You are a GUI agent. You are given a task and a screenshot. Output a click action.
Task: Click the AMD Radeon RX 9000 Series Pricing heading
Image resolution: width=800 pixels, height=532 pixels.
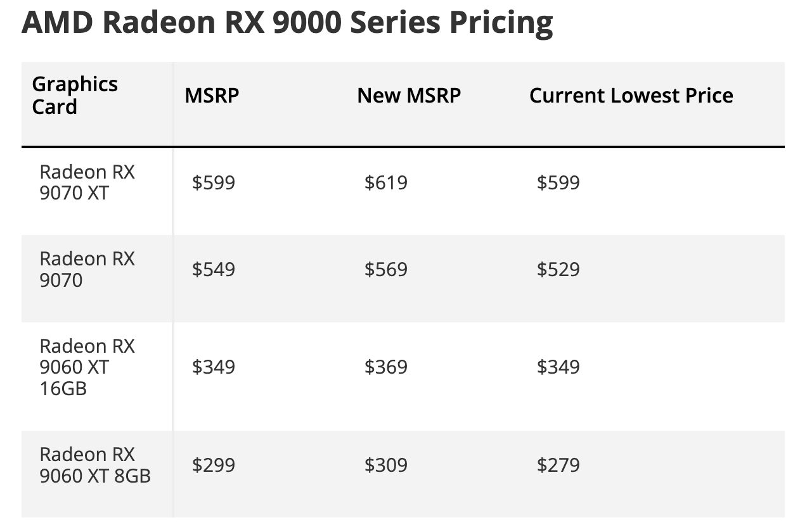coord(287,23)
